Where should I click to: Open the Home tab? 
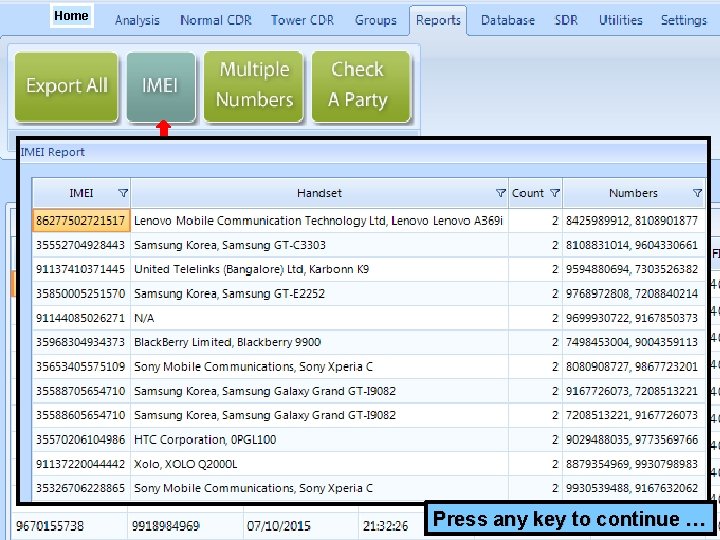(x=71, y=16)
